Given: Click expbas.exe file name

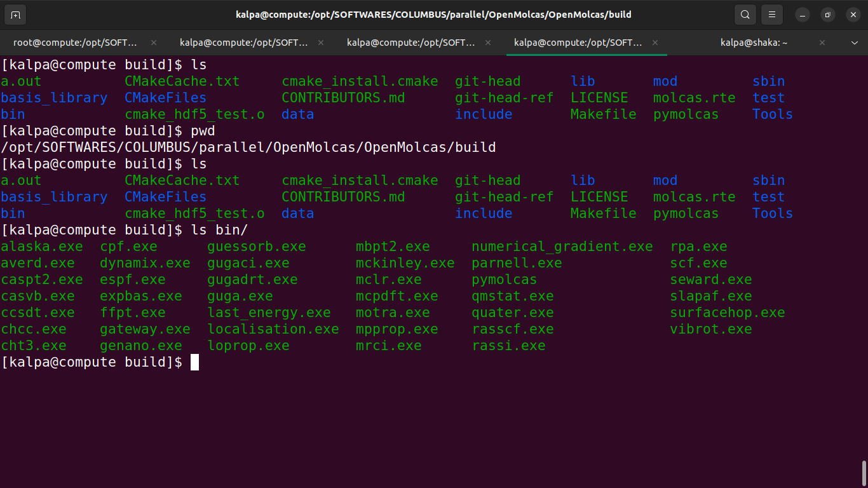Looking at the screenshot, I should [141, 296].
